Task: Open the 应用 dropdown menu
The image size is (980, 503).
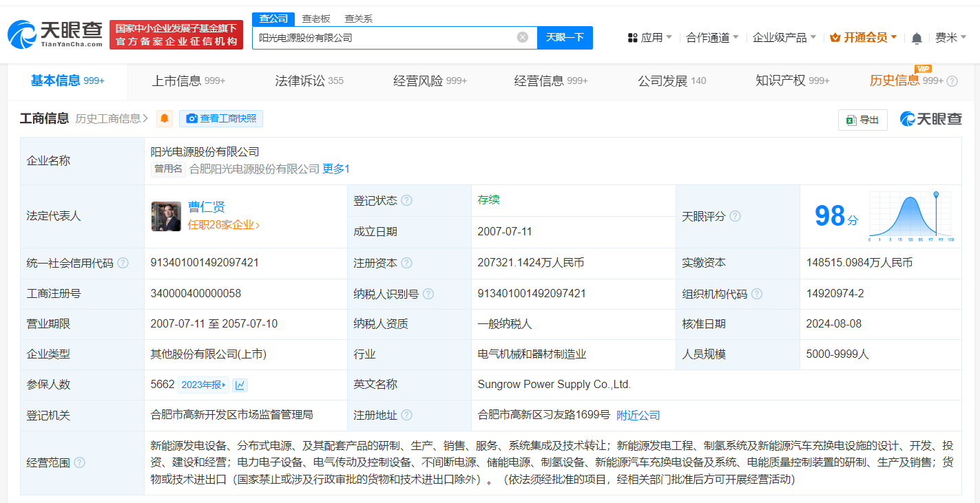Action: click(650, 38)
